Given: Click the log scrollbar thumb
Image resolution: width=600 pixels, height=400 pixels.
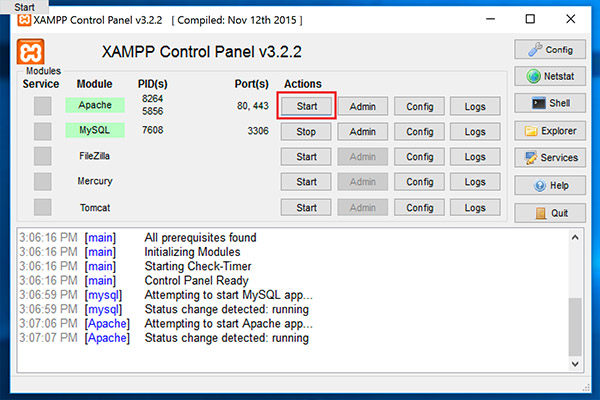Looking at the screenshot, I should [x=575, y=327].
